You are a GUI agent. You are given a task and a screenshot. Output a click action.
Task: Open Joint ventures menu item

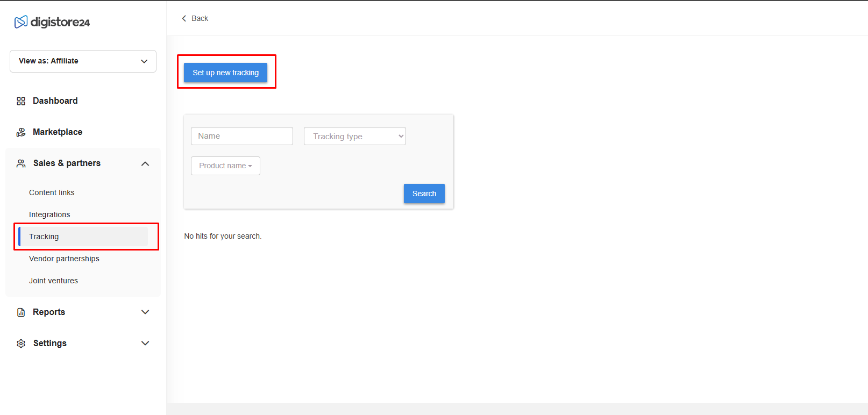pos(53,281)
